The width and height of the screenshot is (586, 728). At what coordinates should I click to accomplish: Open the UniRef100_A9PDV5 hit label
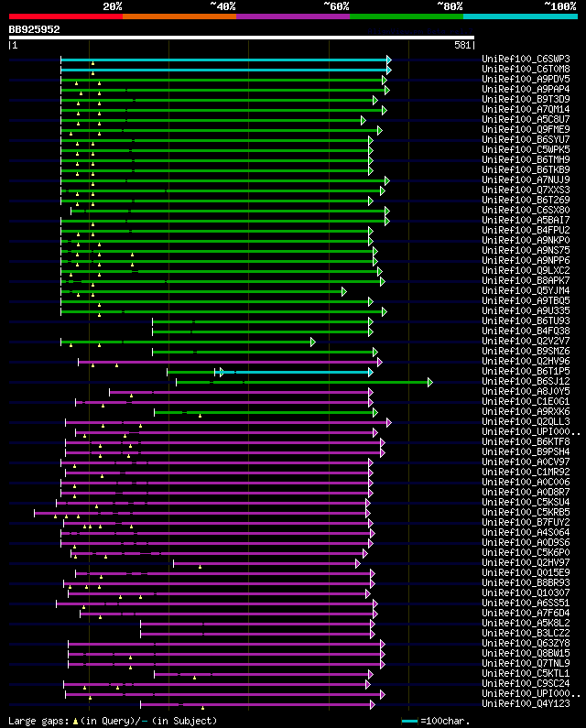pos(526,79)
